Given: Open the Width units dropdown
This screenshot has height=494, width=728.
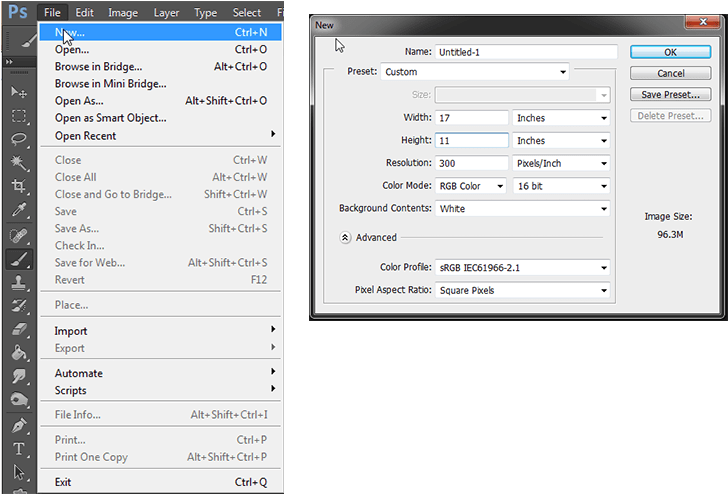Looking at the screenshot, I should click(x=561, y=118).
